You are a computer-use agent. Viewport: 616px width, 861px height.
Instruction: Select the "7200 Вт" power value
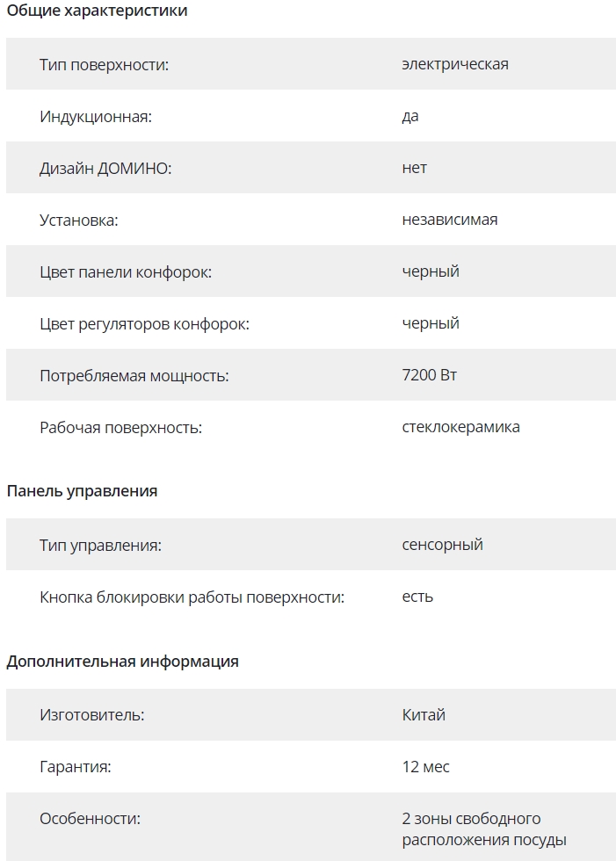(x=430, y=375)
